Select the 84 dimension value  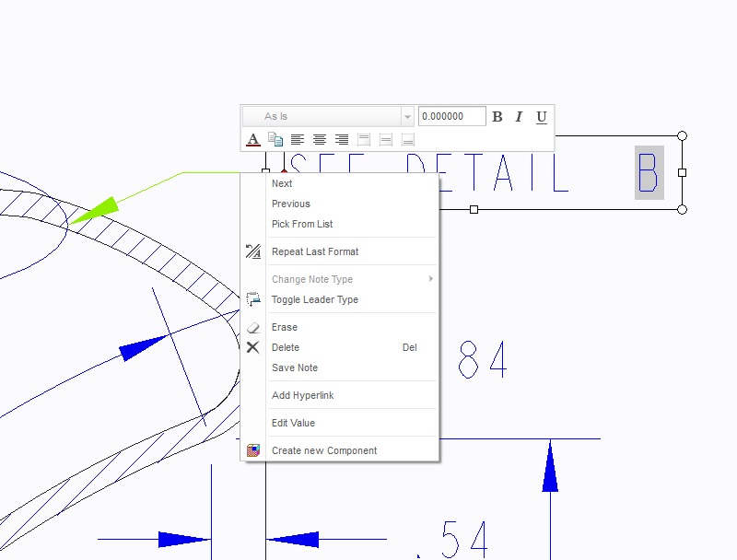tap(483, 360)
